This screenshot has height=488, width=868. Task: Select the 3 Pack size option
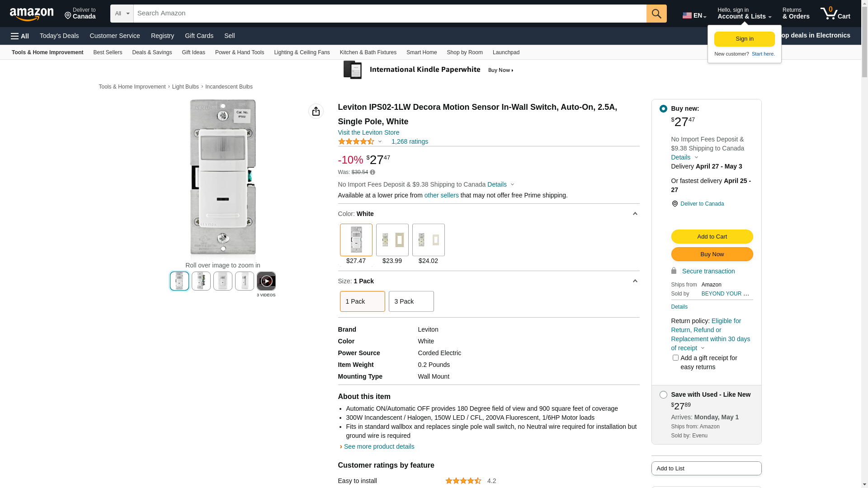click(410, 301)
